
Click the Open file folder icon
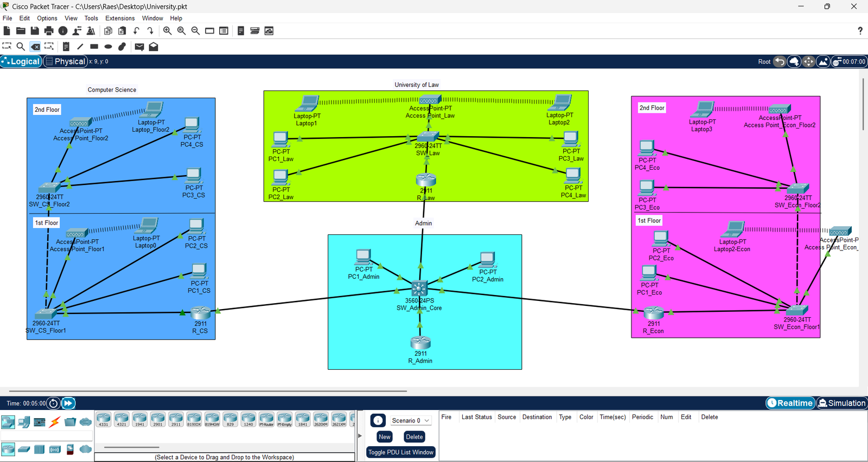pos(21,31)
